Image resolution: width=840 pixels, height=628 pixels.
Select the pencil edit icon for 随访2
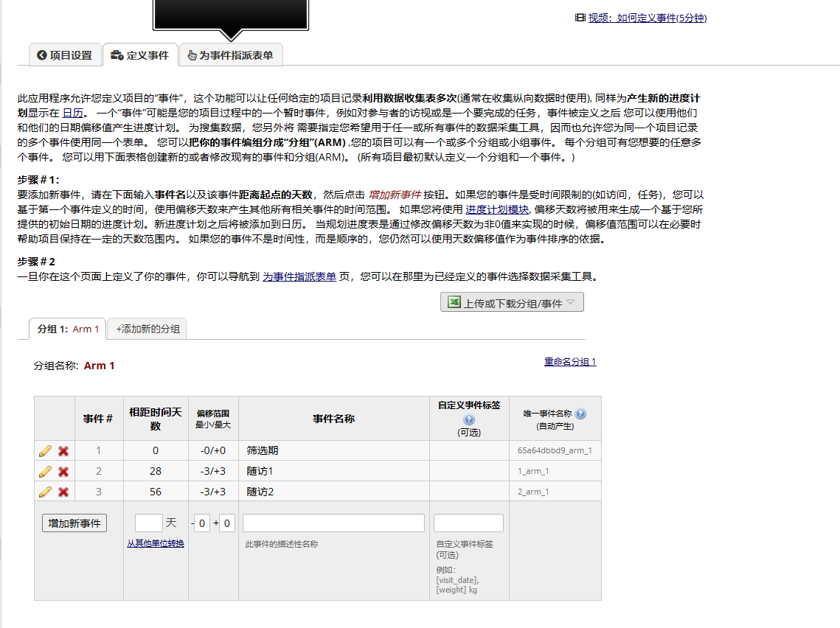(44, 492)
